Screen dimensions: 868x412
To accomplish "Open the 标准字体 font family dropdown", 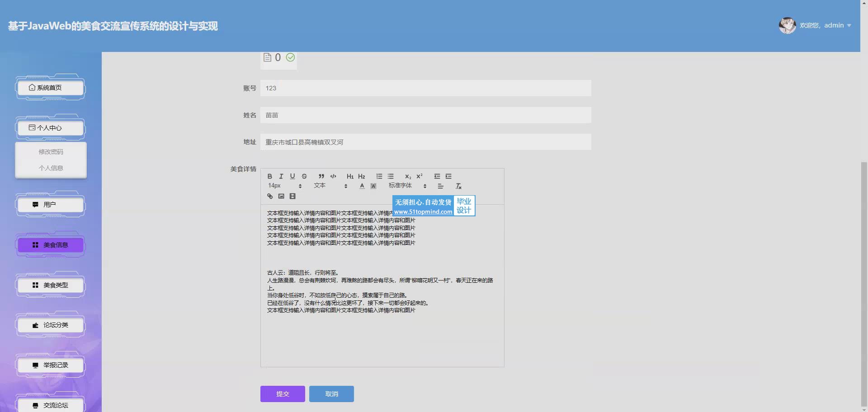I will (x=407, y=186).
